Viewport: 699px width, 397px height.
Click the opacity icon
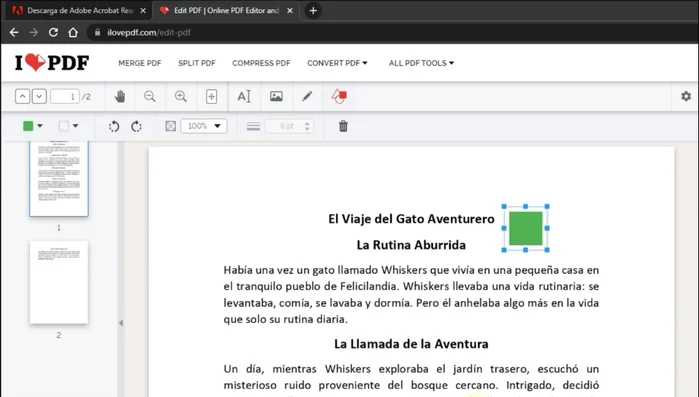point(170,126)
